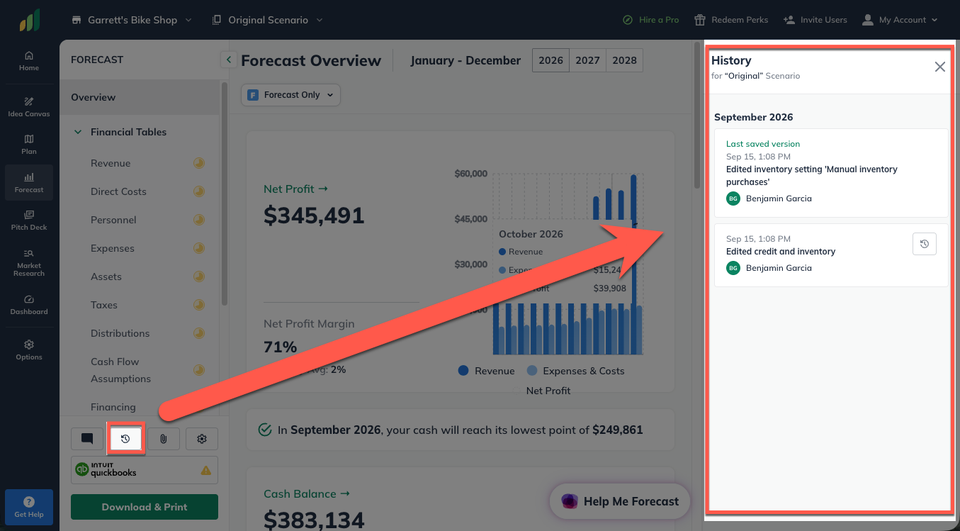The width and height of the screenshot is (960, 531).
Task: Collapse the forecast sidebar chevron
Action: [228, 60]
